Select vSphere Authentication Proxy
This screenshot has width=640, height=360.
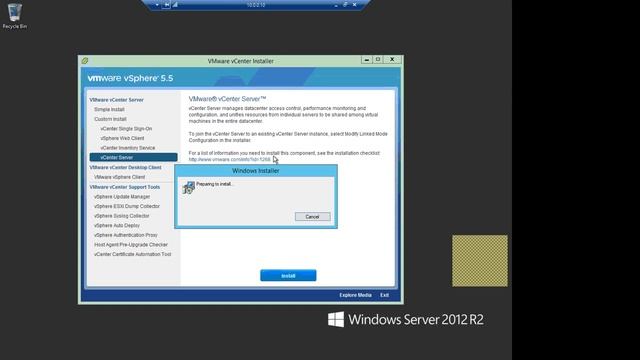click(126, 235)
